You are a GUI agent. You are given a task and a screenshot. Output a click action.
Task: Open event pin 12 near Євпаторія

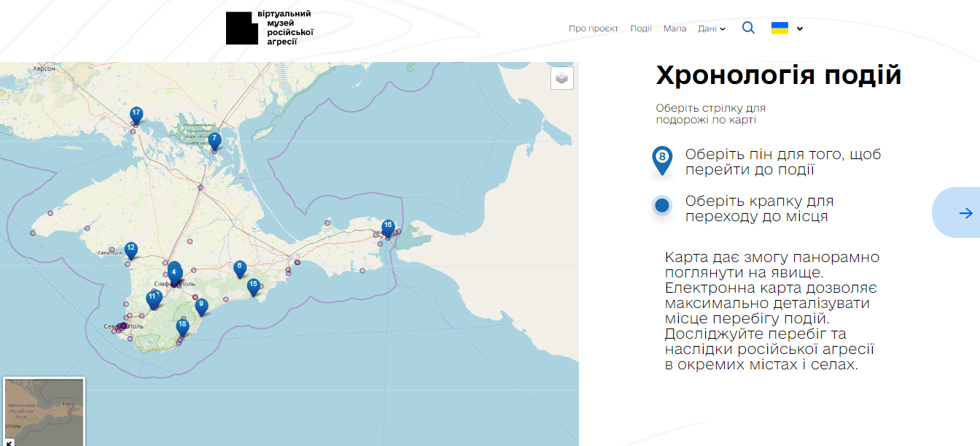pyautogui.click(x=131, y=250)
